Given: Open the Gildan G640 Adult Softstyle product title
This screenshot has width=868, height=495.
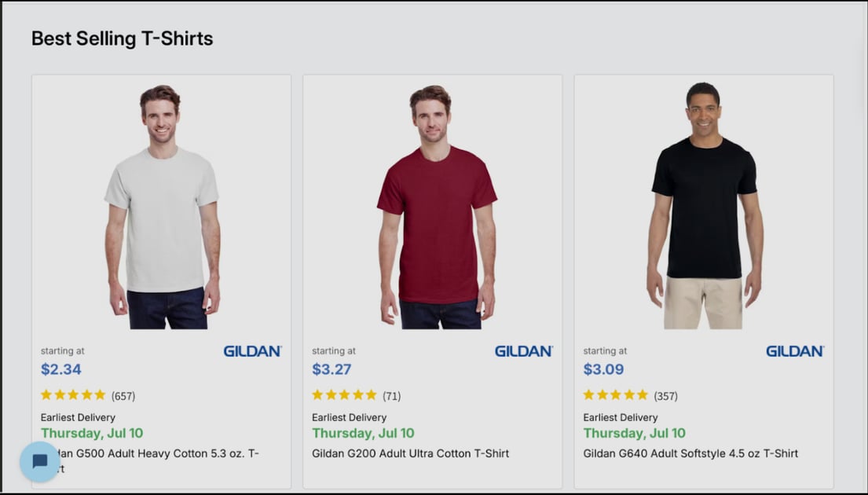Looking at the screenshot, I should [x=690, y=453].
